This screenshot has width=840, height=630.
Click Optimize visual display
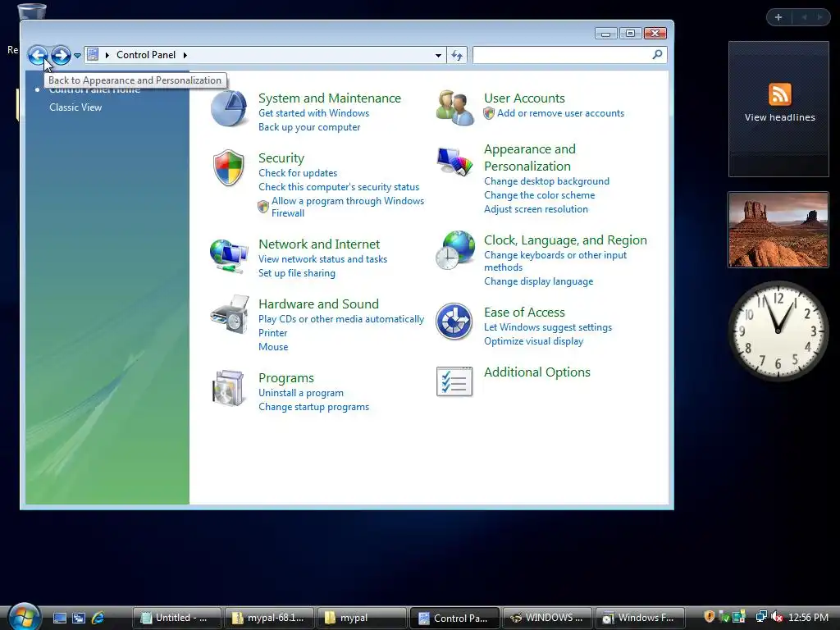point(533,341)
